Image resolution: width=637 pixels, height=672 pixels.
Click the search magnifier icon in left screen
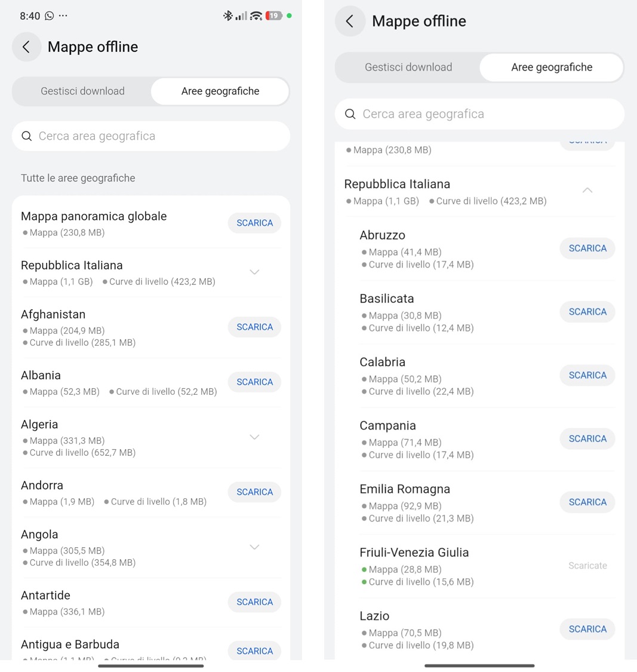[27, 136]
